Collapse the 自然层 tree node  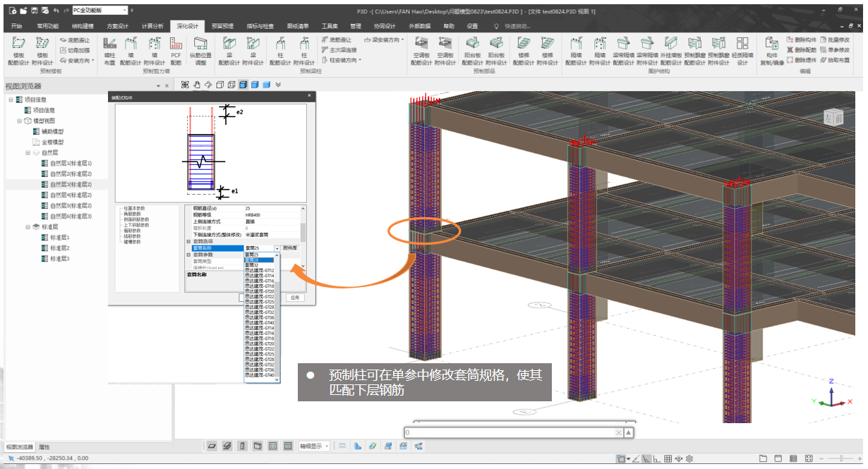28,152
